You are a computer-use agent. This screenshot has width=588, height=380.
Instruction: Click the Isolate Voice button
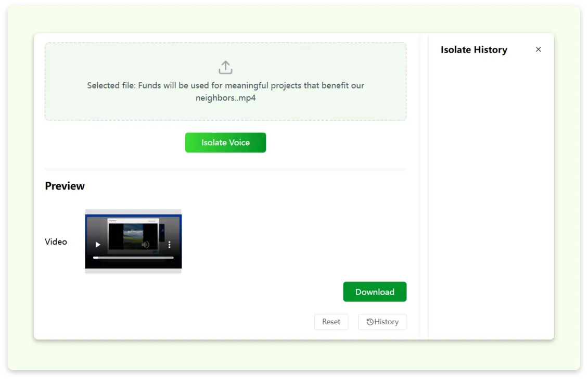coord(225,143)
